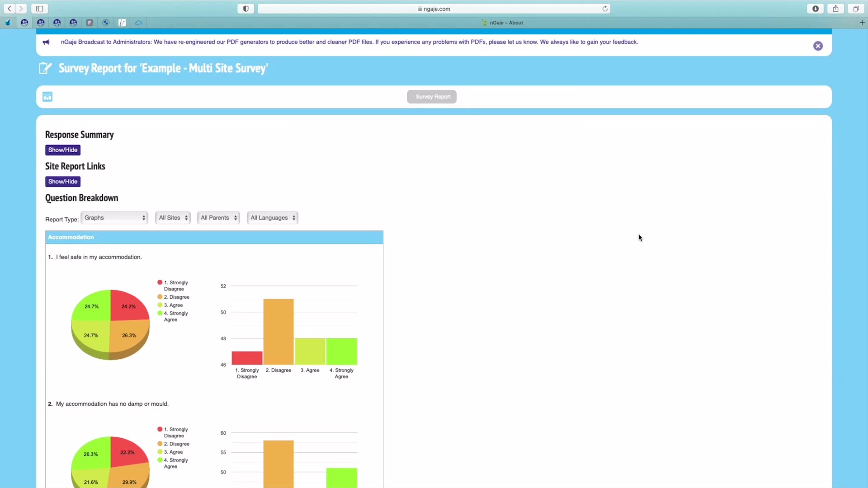The width and height of the screenshot is (868, 488).
Task: Open the first pinned blue flame tab
Action: [8, 23]
